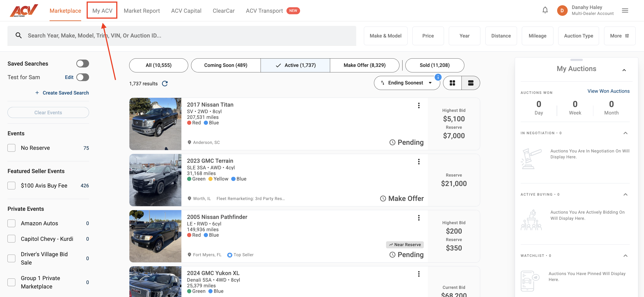Select the Coming Soon filter tab
The width and height of the screenshot is (644, 297).
225,65
